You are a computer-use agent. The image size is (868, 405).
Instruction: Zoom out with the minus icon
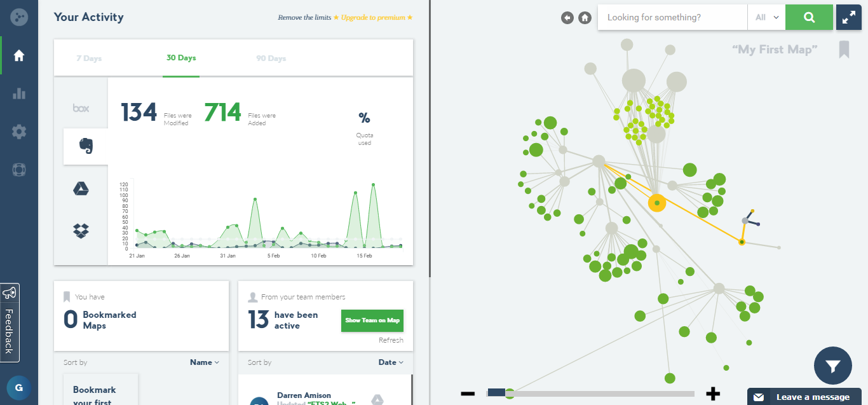click(x=468, y=394)
